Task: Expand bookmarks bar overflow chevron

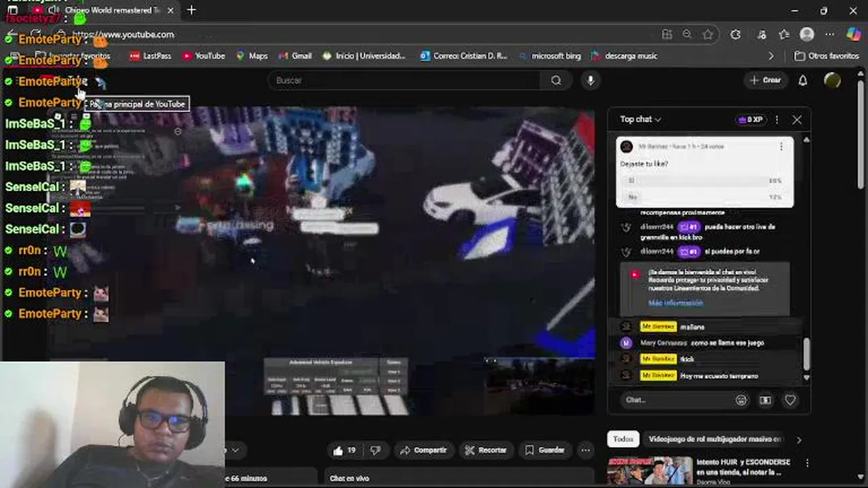Action: tap(771, 56)
